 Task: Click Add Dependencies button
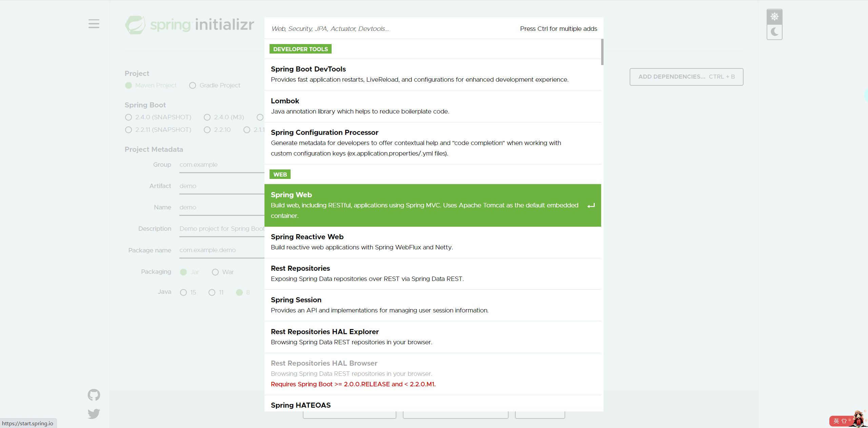(686, 77)
